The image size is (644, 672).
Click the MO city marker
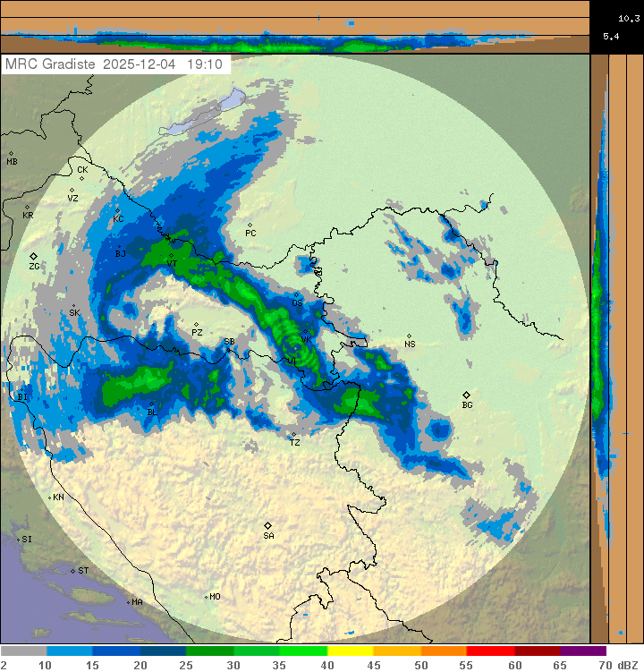[206, 596]
